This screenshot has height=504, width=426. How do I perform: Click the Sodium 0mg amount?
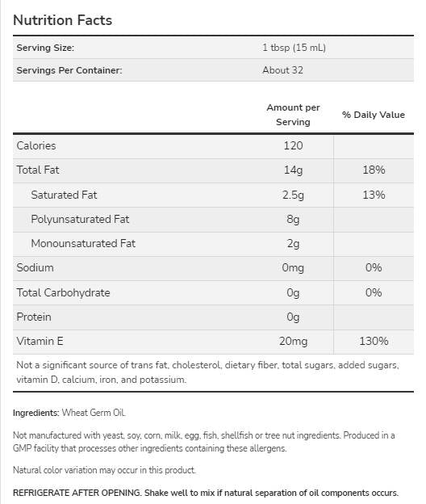(293, 268)
